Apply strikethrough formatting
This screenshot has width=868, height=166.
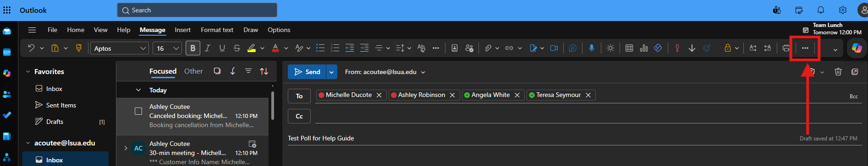[237, 48]
